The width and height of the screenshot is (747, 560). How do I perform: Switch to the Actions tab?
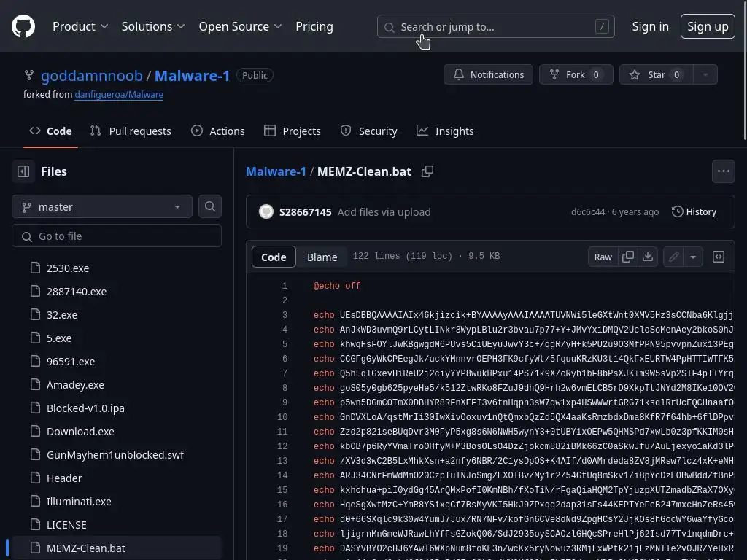click(x=217, y=131)
